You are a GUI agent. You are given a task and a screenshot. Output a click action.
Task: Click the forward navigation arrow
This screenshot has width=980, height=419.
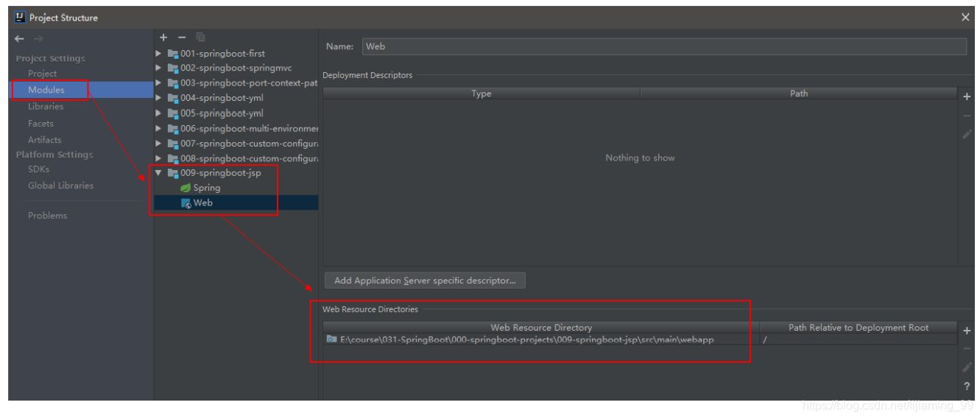pos(38,39)
